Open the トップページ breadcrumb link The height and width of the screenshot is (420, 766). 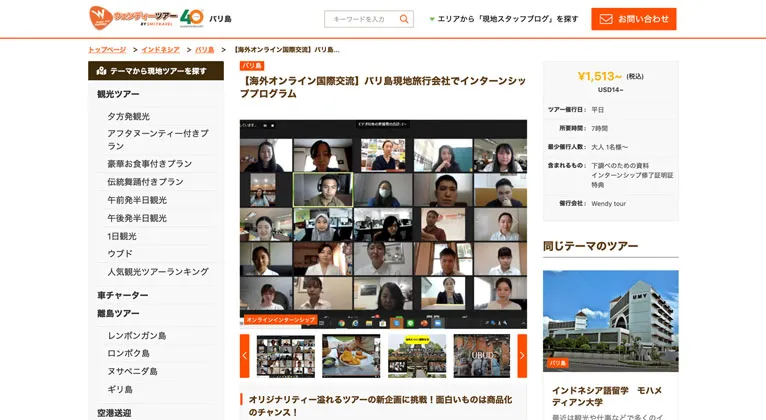[x=107, y=50]
